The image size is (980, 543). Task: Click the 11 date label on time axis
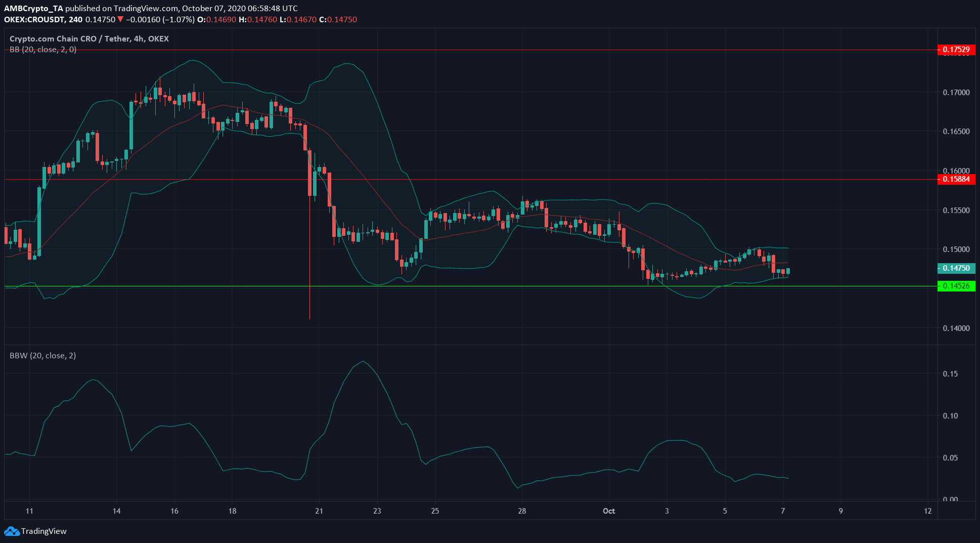(x=29, y=511)
